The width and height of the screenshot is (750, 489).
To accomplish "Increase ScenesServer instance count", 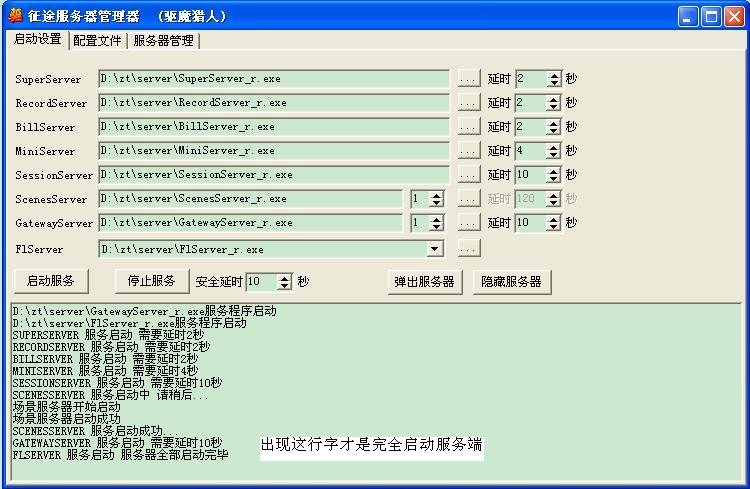I will coord(436,195).
